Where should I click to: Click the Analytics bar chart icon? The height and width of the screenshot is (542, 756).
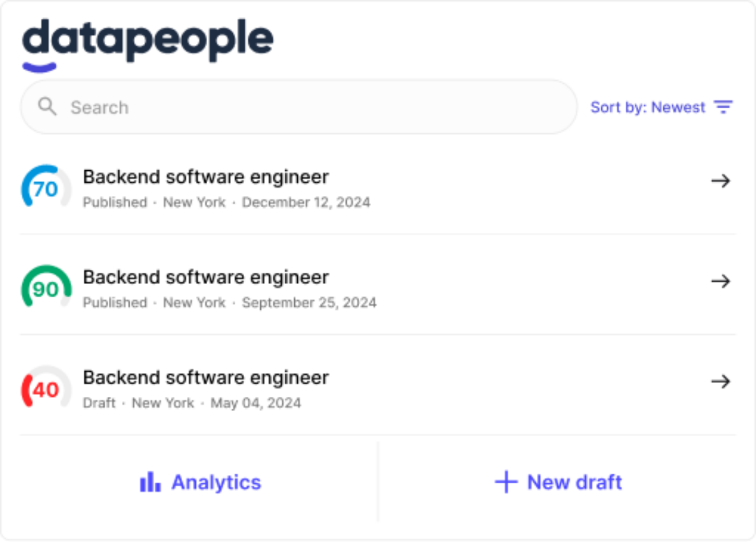150,482
